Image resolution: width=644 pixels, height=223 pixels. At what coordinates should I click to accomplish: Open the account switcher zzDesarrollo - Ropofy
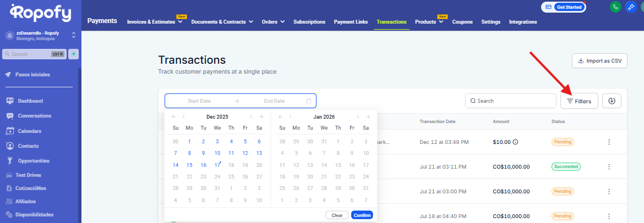pyautogui.click(x=40, y=35)
